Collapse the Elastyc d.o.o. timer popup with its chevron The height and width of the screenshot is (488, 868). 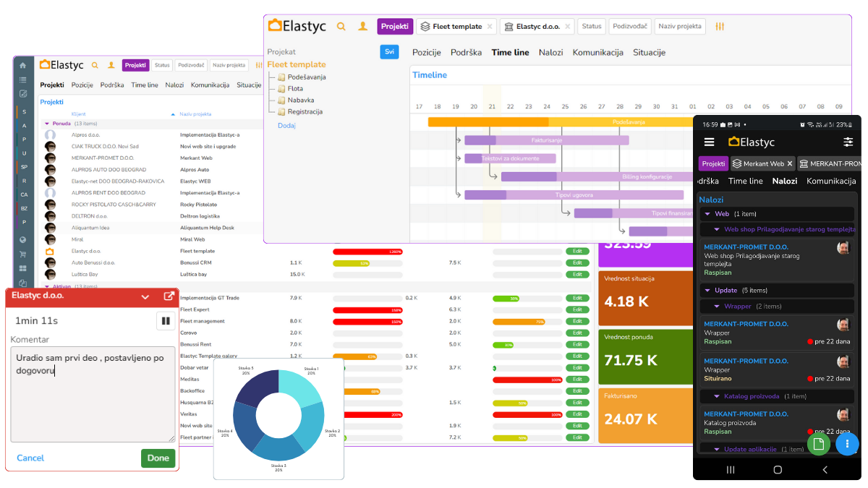(145, 296)
